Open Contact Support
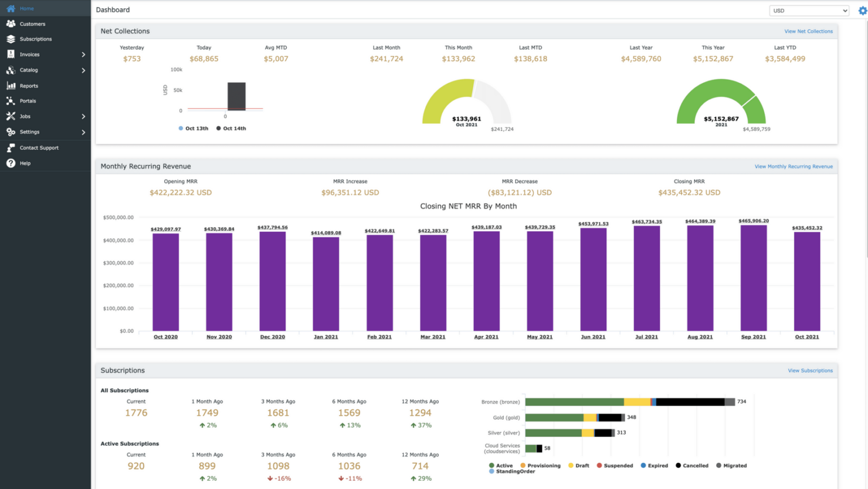This screenshot has height=489, width=868. 39,147
